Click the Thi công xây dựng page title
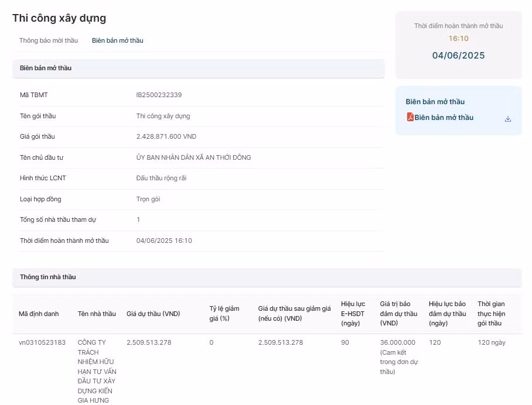Image resolution: width=532 pixels, height=405 pixels. [x=59, y=18]
